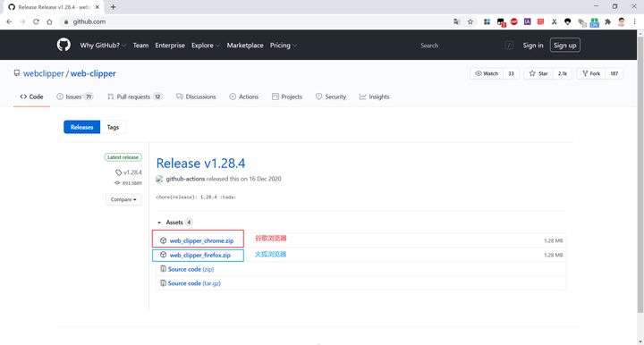This screenshot has height=345, width=644.
Task: Open the Enterprise nav link
Action: [170, 46]
